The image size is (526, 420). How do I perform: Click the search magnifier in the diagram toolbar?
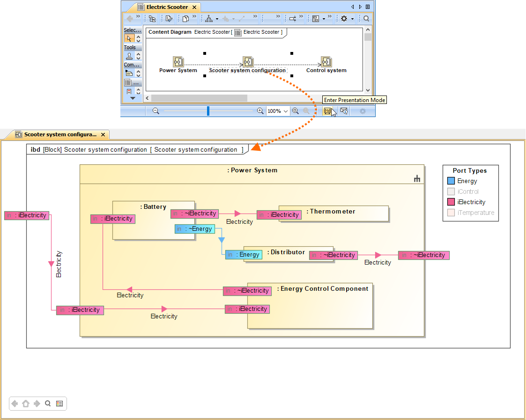click(x=366, y=19)
